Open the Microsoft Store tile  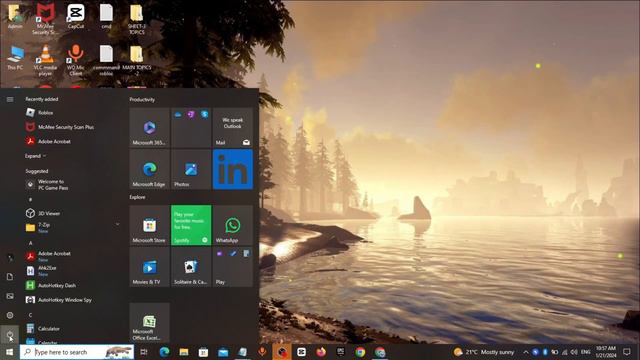click(x=149, y=225)
